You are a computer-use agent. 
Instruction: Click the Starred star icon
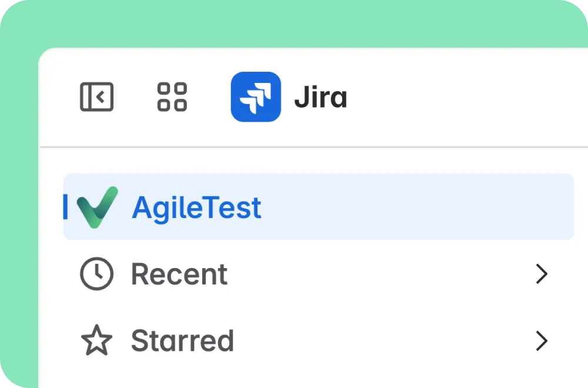tap(97, 340)
